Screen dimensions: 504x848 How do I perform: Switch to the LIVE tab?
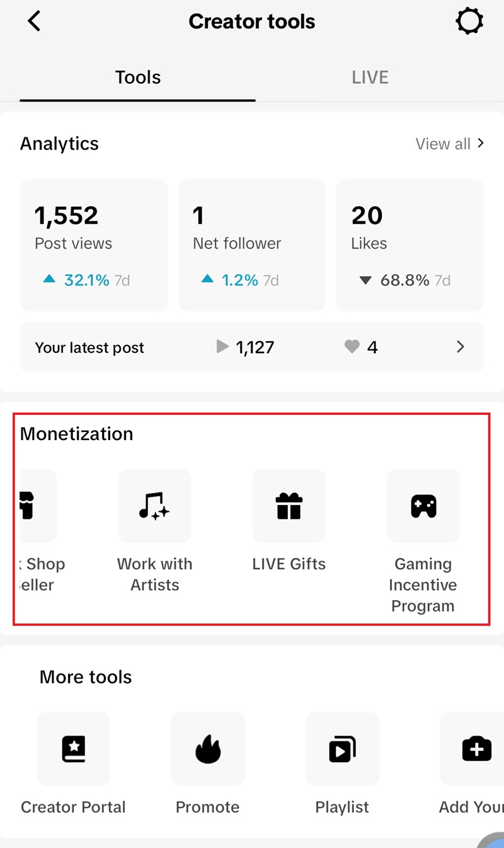370,78
